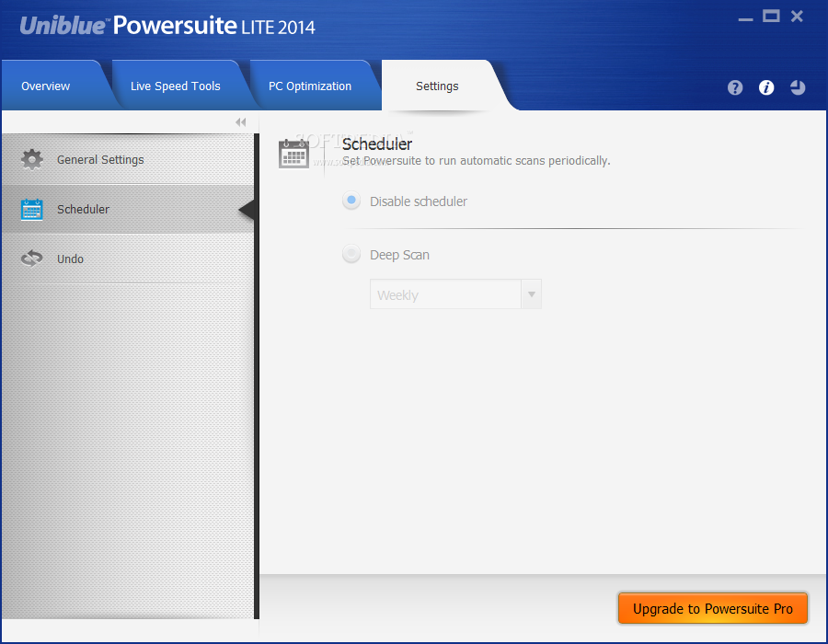This screenshot has height=644, width=828.
Task: Select Scheduler in the sidebar
Action: (x=128, y=209)
